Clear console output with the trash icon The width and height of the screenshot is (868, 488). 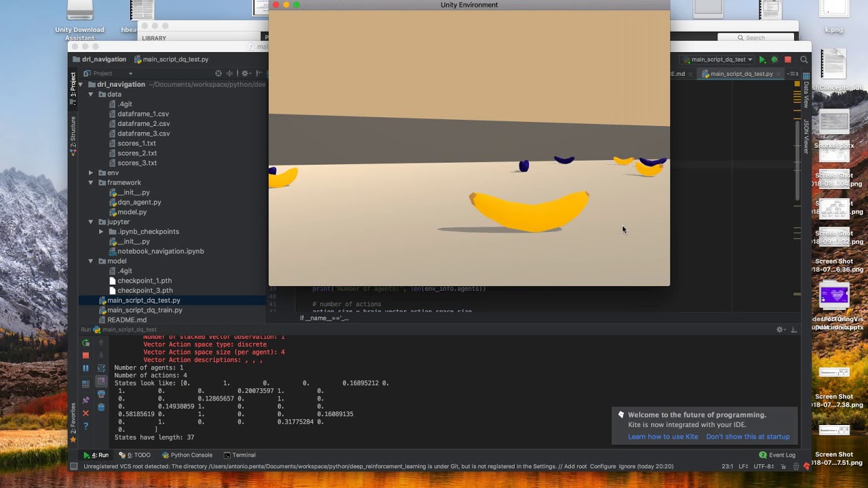[x=101, y=407]
